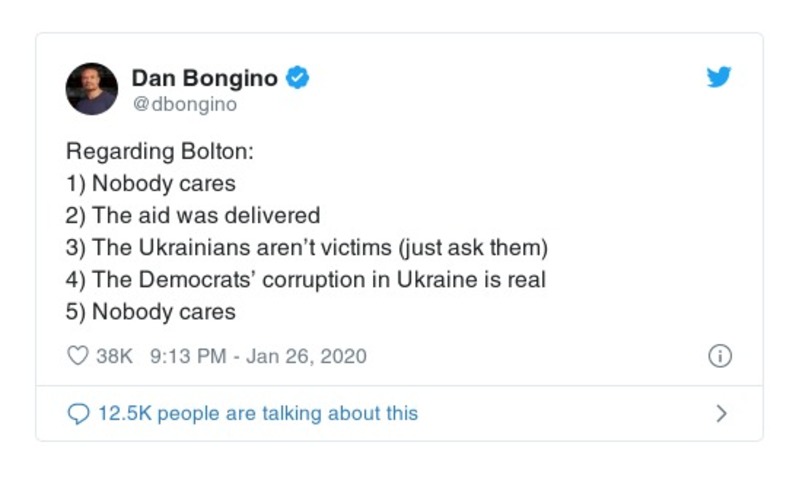This screenshot has width=799, height=490.
Task: Open Dan Bongino's profile avatar
Action: (x=92, y=88)
